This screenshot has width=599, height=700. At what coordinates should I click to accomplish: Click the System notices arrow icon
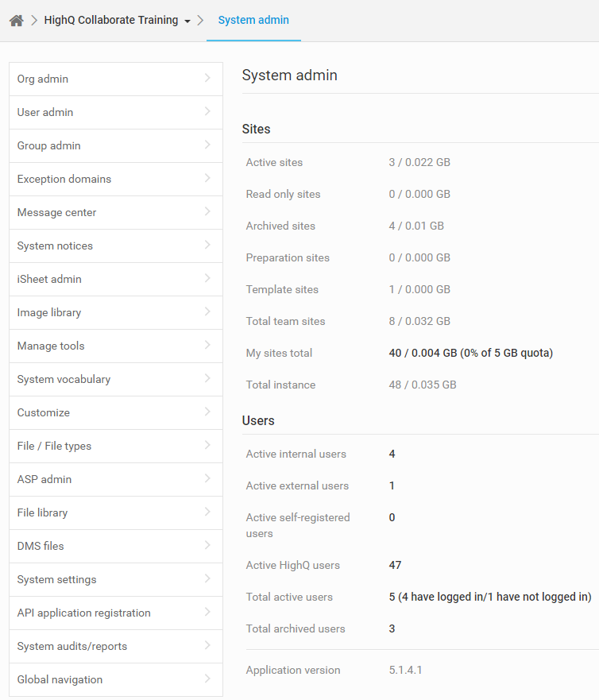pos(207,245)
